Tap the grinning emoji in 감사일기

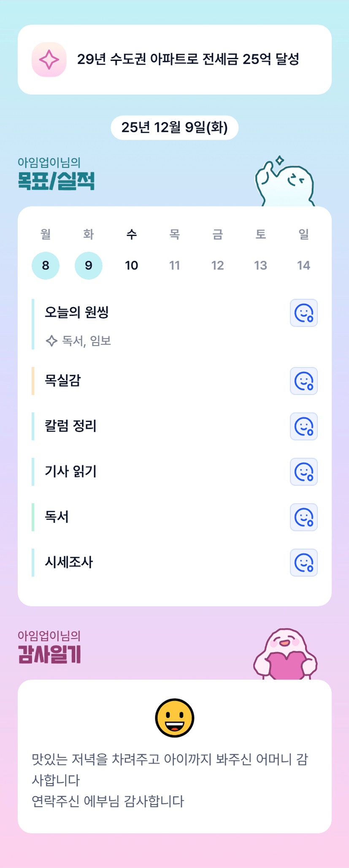[174, 718]
